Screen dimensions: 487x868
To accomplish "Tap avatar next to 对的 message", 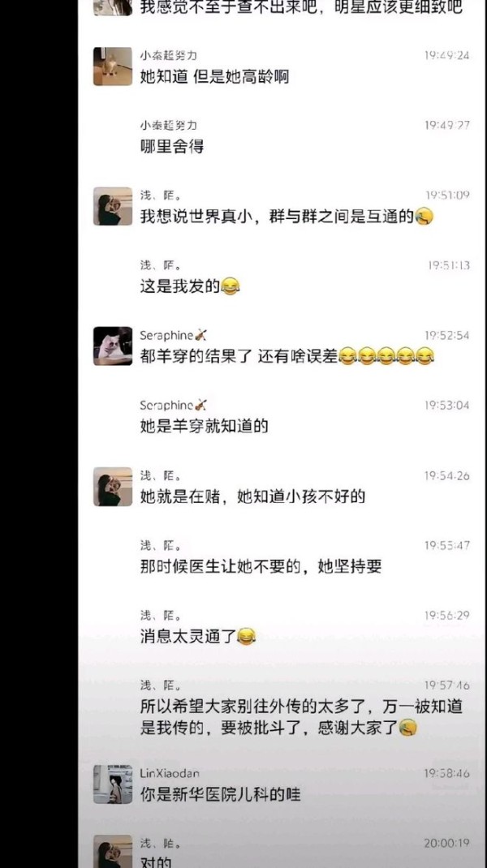I will [x=113, y=852].
